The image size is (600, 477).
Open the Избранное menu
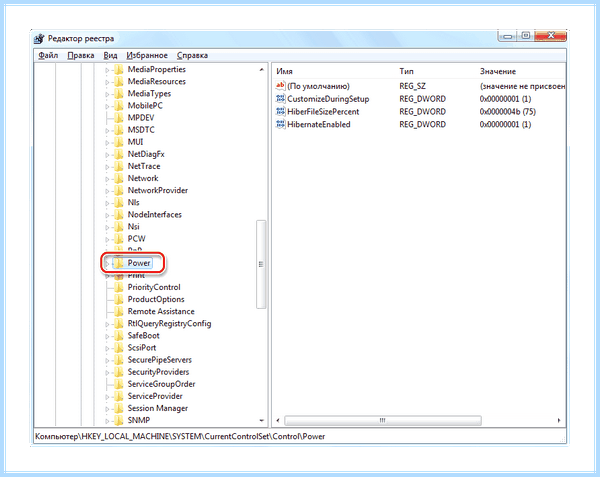click(x=147, y=55)
